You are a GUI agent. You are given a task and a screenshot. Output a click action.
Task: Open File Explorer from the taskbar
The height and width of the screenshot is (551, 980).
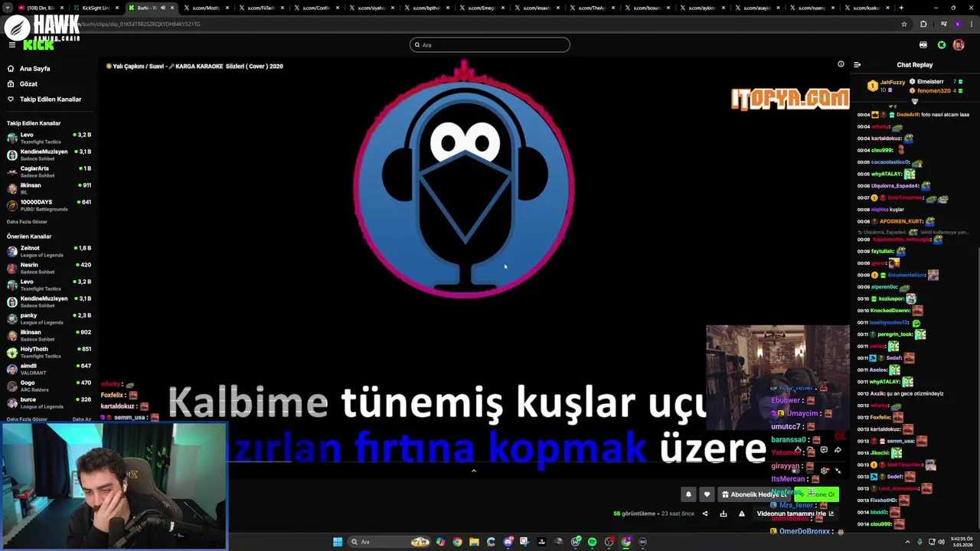(x=474, y=542)
